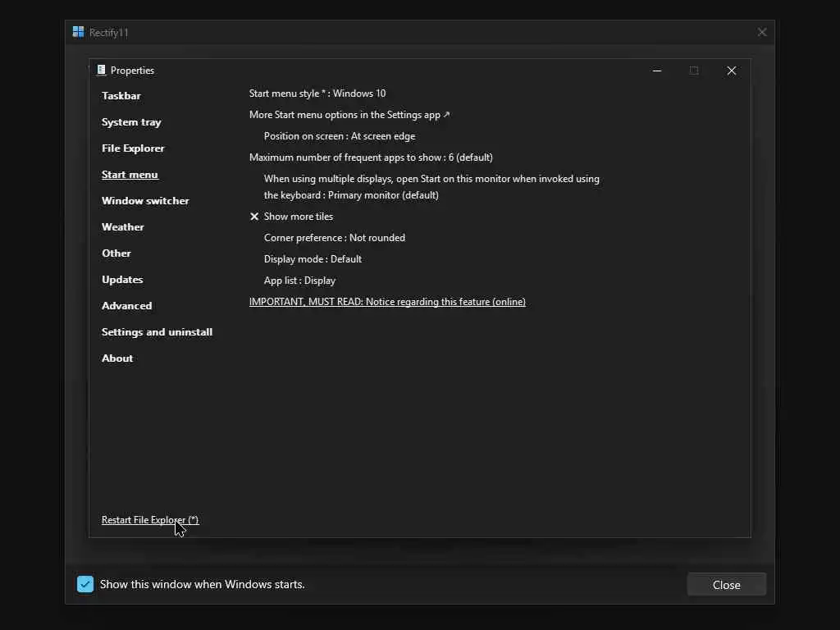This screenshot has height=630, width=840.
Task: Close the Rectify11 window
Action: click(762, 32)
